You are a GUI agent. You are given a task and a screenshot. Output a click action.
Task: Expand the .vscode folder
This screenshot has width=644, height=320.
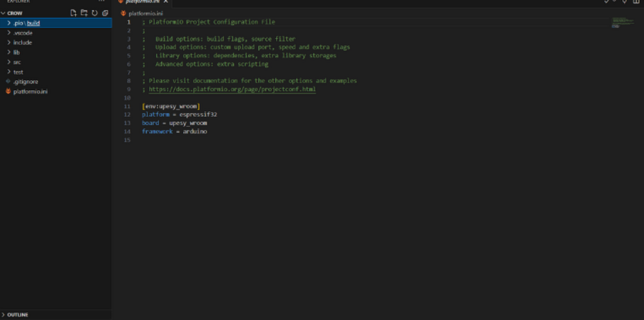pyautogui.click(x=56, y=33)
